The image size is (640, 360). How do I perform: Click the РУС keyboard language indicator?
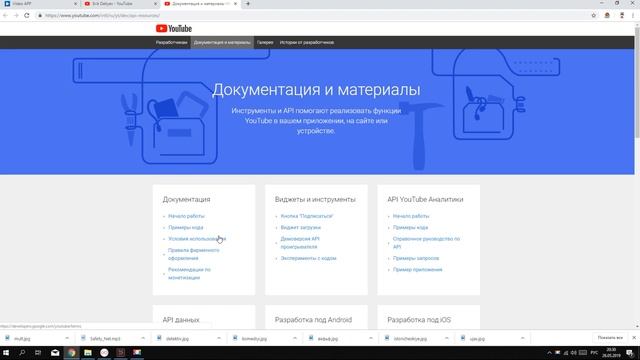[594, 353]
